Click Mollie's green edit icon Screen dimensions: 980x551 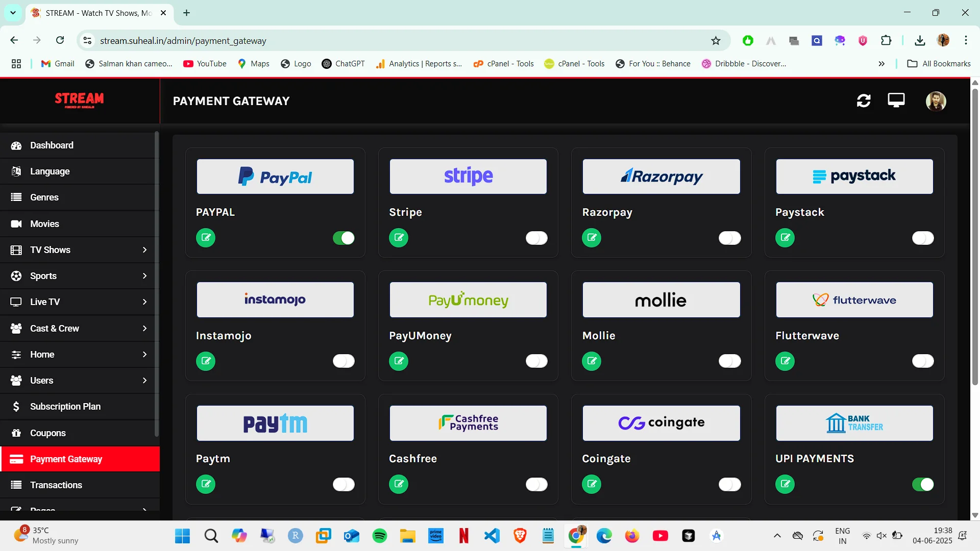pos(592,361)
